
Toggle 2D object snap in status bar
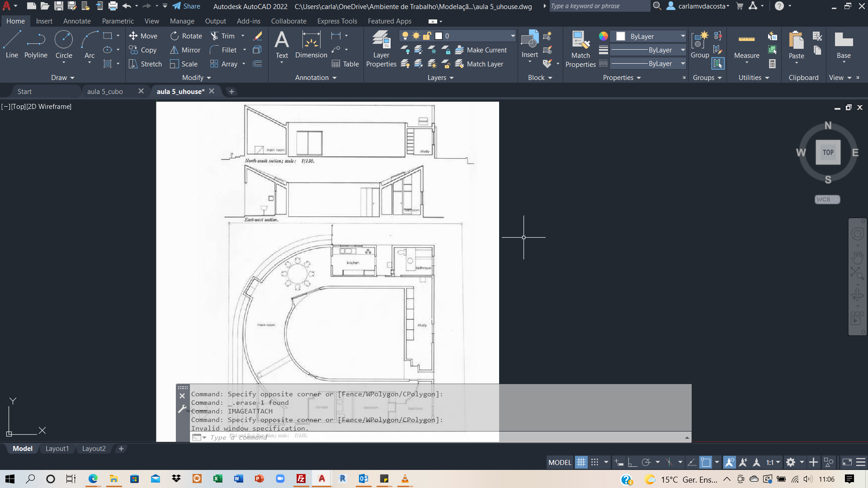705,462
